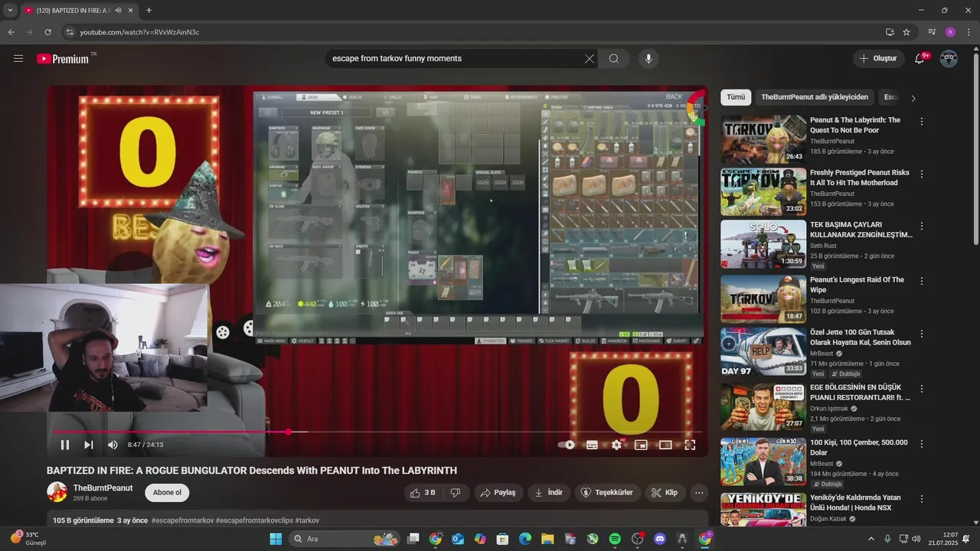This screenshot has height=551, width=980.
Task: Open Spotify from the taskbar
Action: 615,539
